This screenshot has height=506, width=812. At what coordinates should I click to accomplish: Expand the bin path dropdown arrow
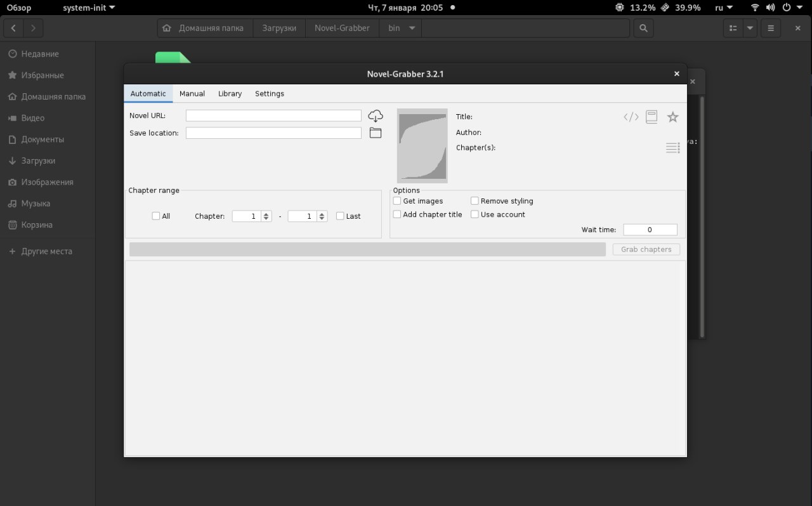coord(412,28)
